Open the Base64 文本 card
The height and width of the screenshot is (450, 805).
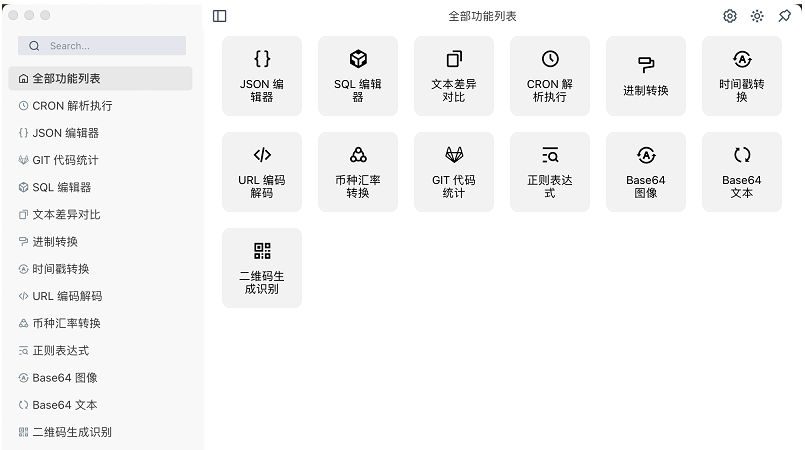pyautogui.click(x=742, y=172)
